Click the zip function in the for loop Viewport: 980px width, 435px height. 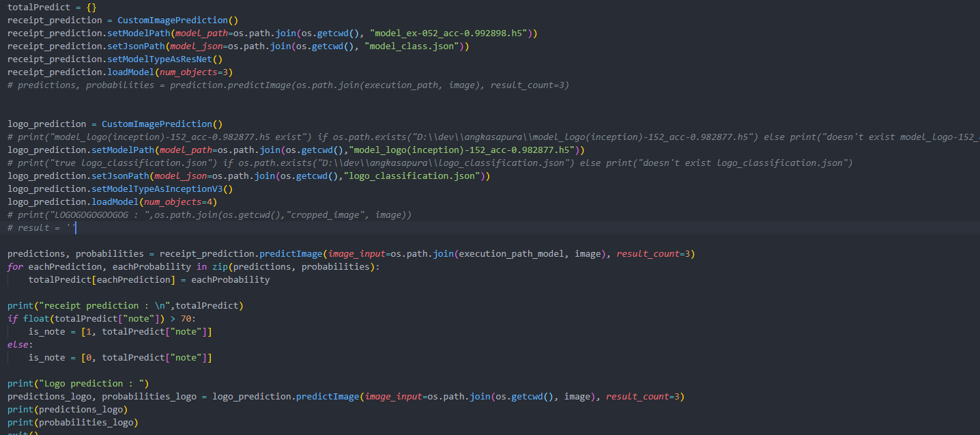click(x=220, y=266)
